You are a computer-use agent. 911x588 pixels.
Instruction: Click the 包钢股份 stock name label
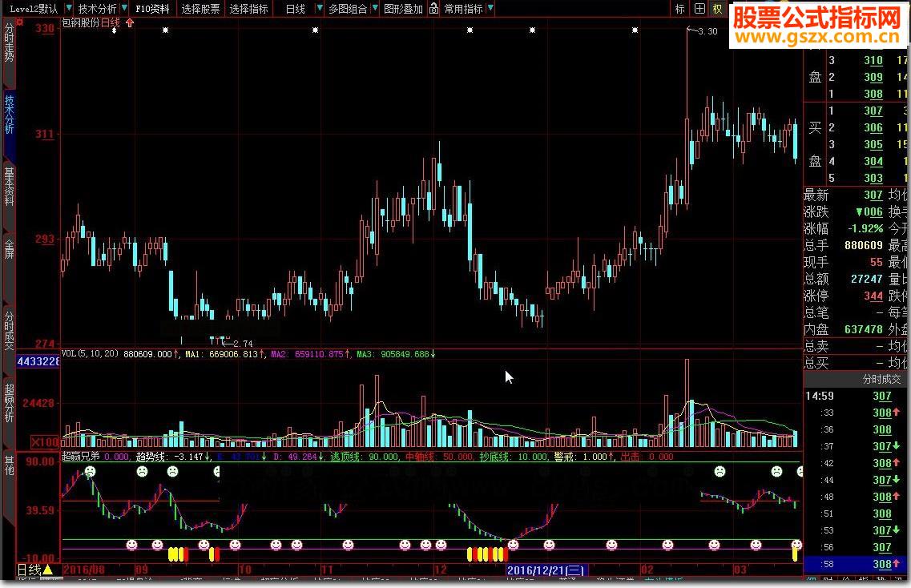(81, 22)
